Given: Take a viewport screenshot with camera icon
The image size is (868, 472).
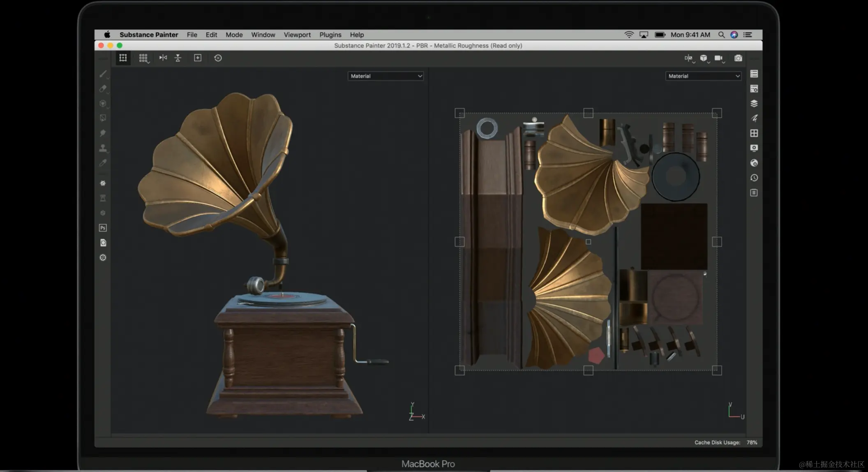Looking at the screenshot, I should [739, 58].
